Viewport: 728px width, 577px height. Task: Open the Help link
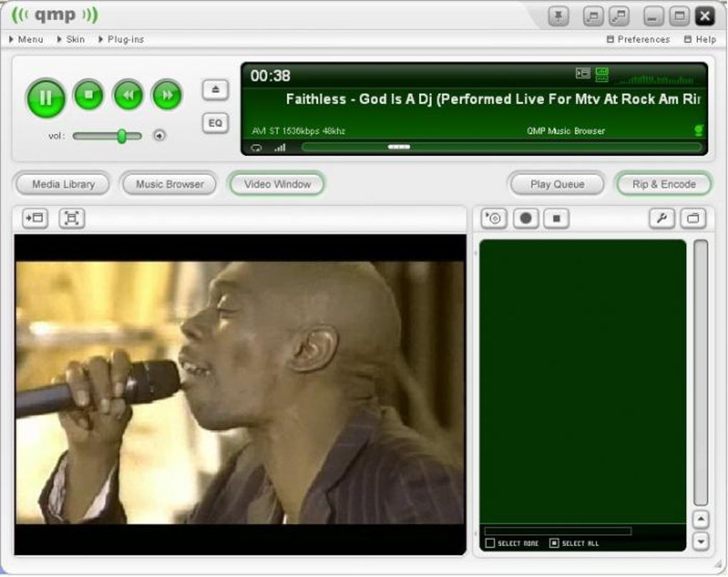(x=700, y=39)
